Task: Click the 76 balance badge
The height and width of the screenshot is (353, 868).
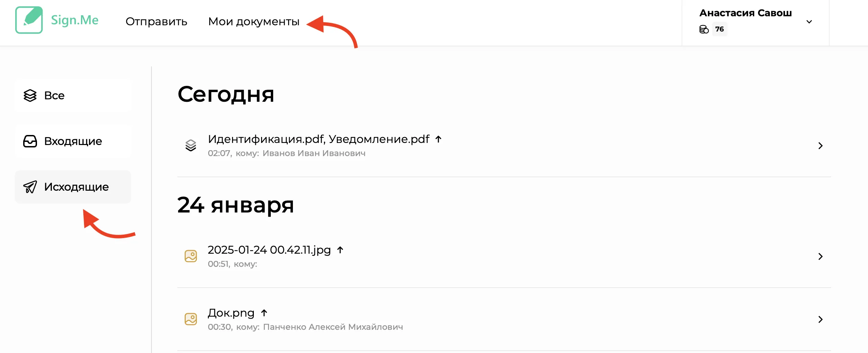Action: [720, 29]
